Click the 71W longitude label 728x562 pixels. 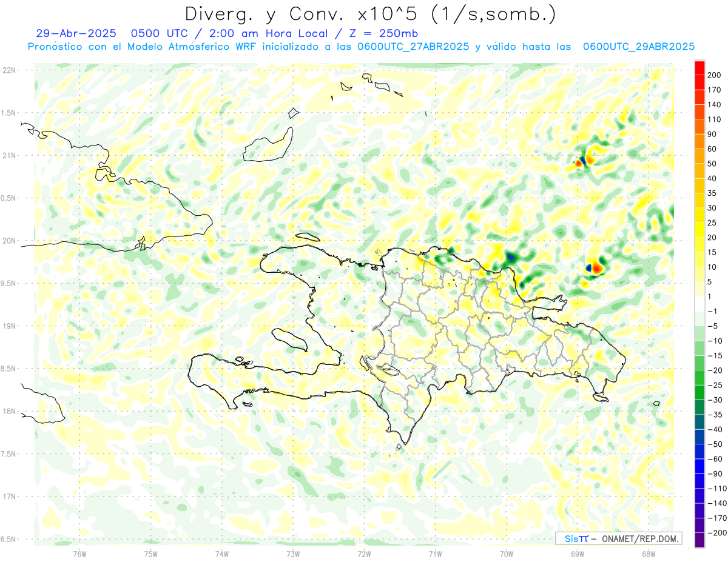(x=435, y=554)
